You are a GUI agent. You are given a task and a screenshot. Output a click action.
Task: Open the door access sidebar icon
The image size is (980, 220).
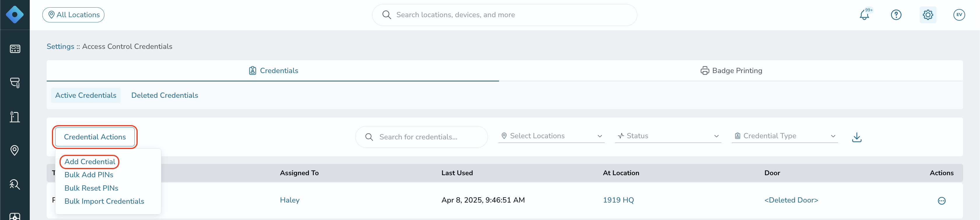[x=15, y=116]
